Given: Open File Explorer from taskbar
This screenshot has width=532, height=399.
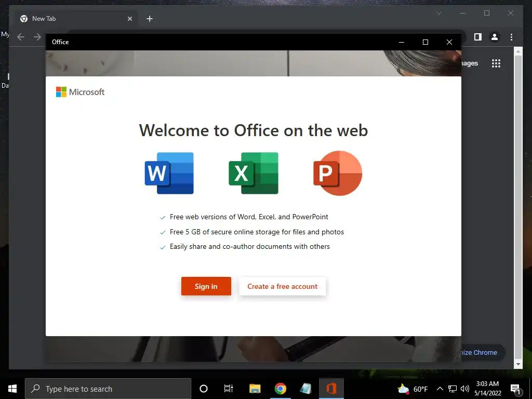Looking at the screenshot, I should (255, 389).
